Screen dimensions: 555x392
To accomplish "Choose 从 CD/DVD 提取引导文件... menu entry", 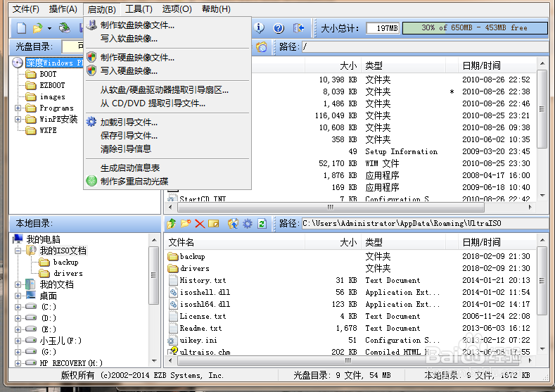I will [153, 103].
